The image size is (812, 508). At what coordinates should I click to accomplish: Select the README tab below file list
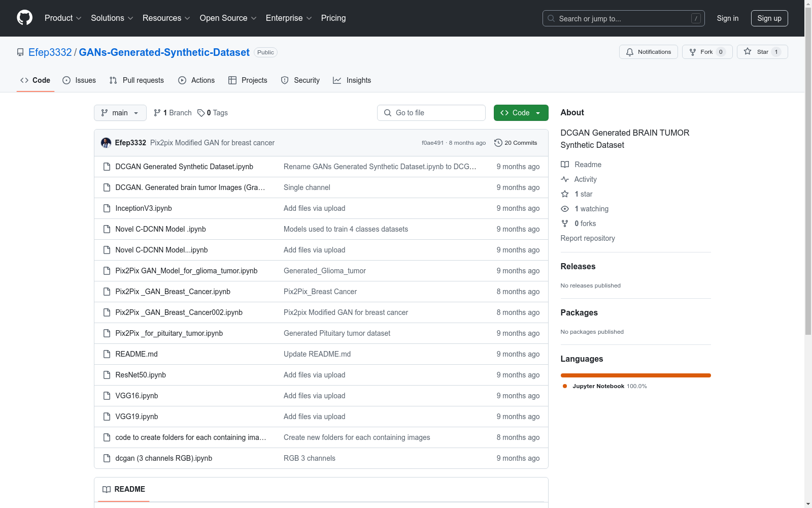click(x=124, y=489)
